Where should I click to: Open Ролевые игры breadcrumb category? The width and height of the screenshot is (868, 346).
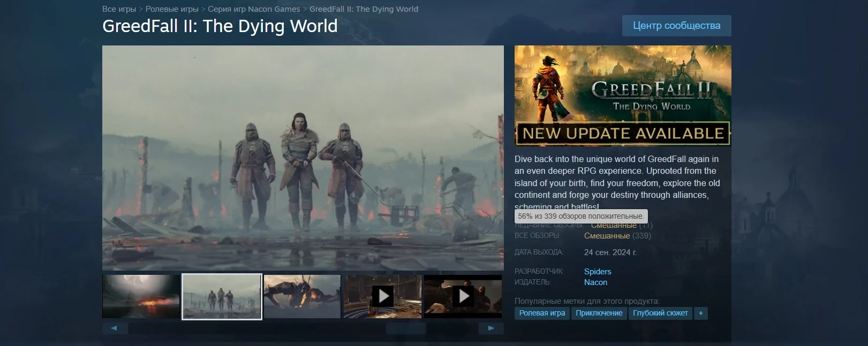coord(172,9)
